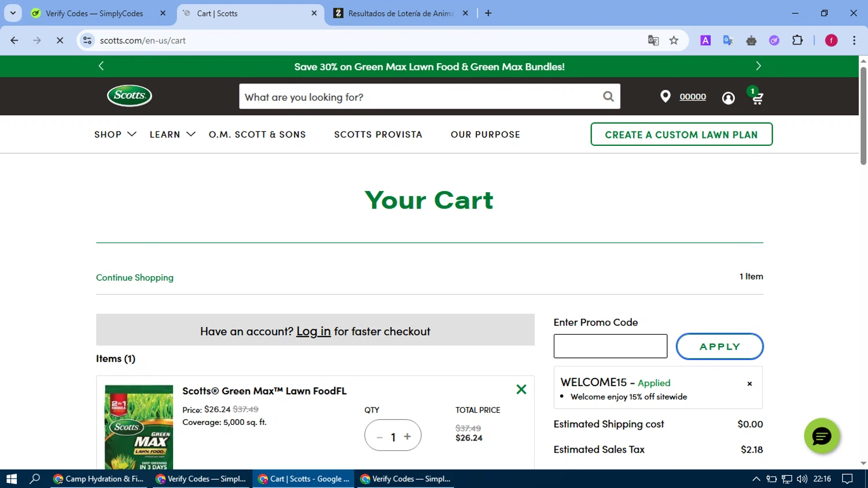
Task: Click the Google Translate extension icon
Action: point(728,41)
